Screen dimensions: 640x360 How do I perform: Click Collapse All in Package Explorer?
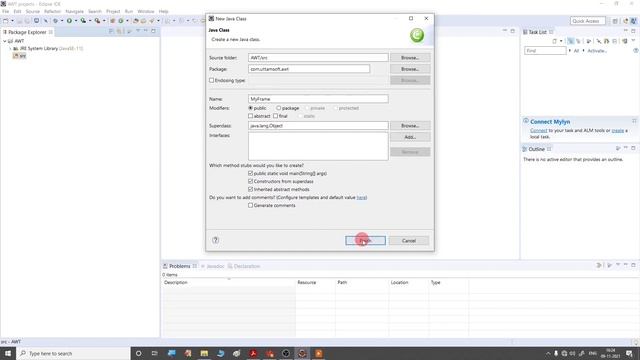click(111, 31)
